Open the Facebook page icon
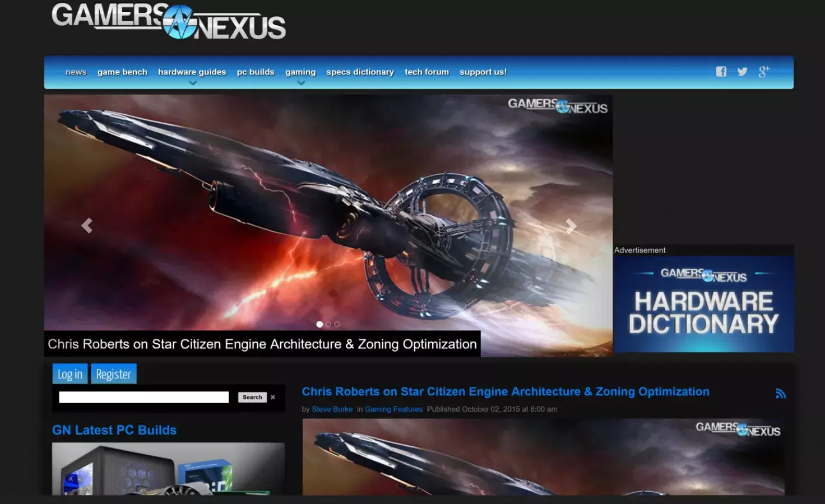This screenshot has height=504, width=825. tap(721, 72)
